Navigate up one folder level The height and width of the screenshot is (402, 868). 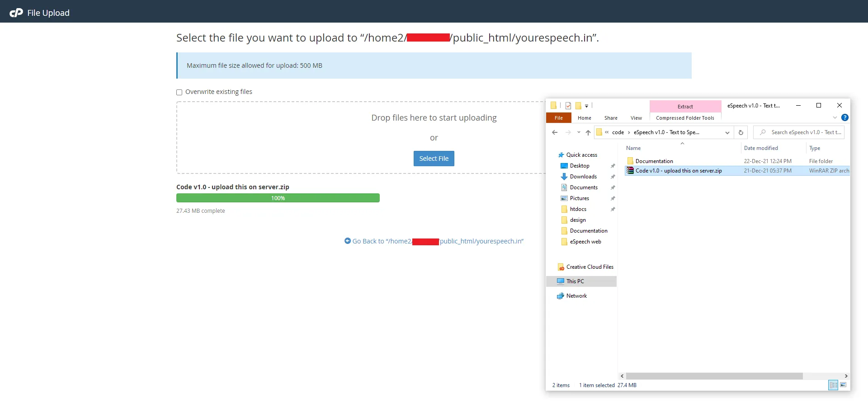(588, 132)
